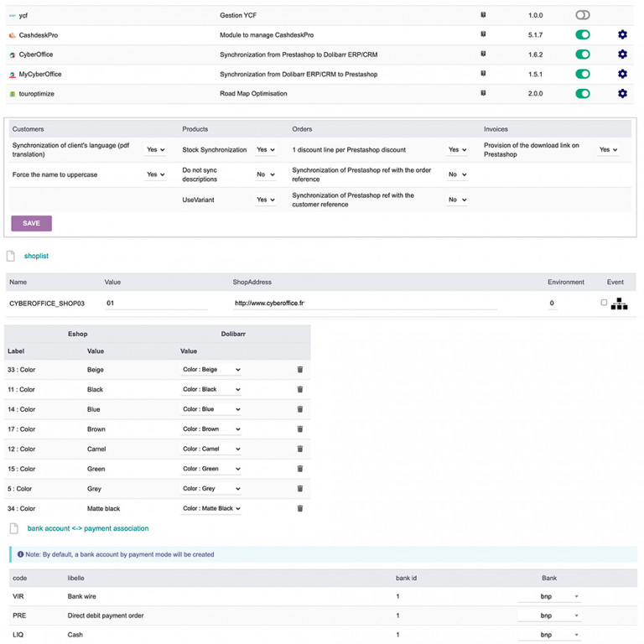
Task: Expand the Dolibarr value dropdown for Grey
Action: [211, 489]
